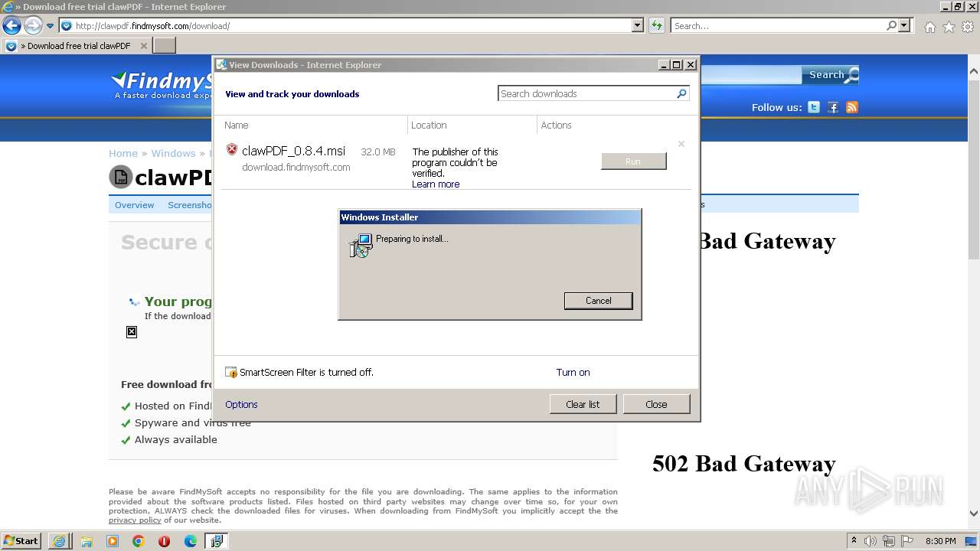Switch to the Overview page tab
Image resolution: width=980 pixels, height=551 pixels.
coord(134,205)
